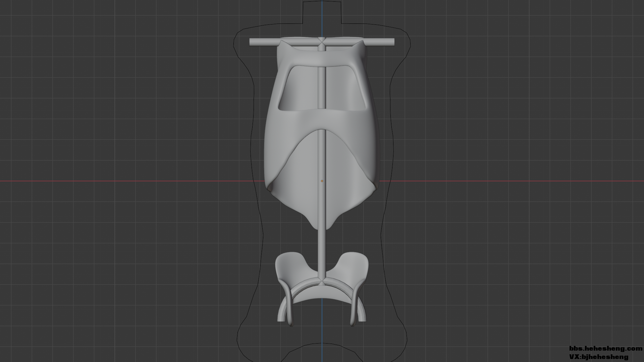Click the X-shaped joint atop the spine
The width and height of the screenshot is (644, 362).
tap(322, 42)
